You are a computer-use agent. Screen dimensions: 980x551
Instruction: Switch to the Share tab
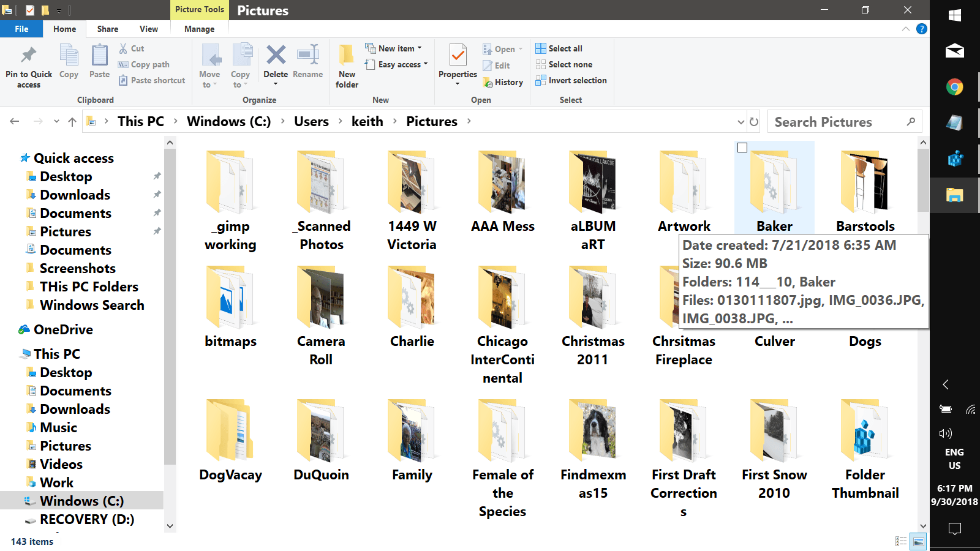[107, 29]
